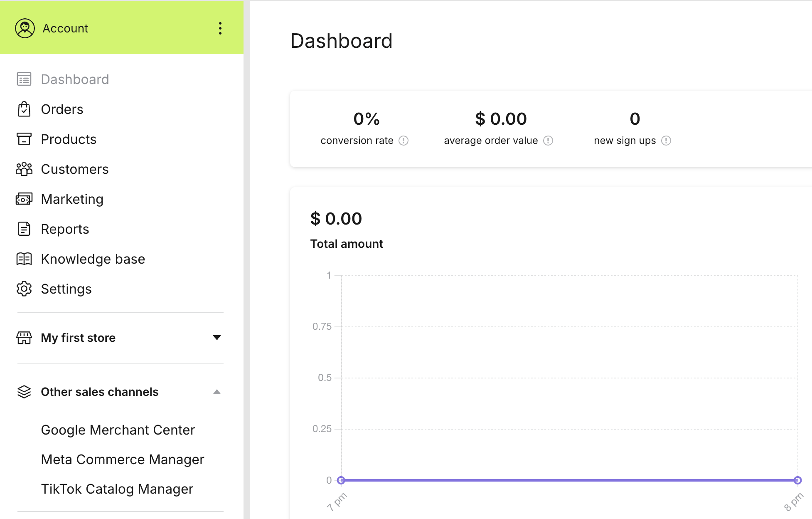This screenshot has height=519, width=812.
Task: Open the Orders page
Action: [x=62, y=109]
